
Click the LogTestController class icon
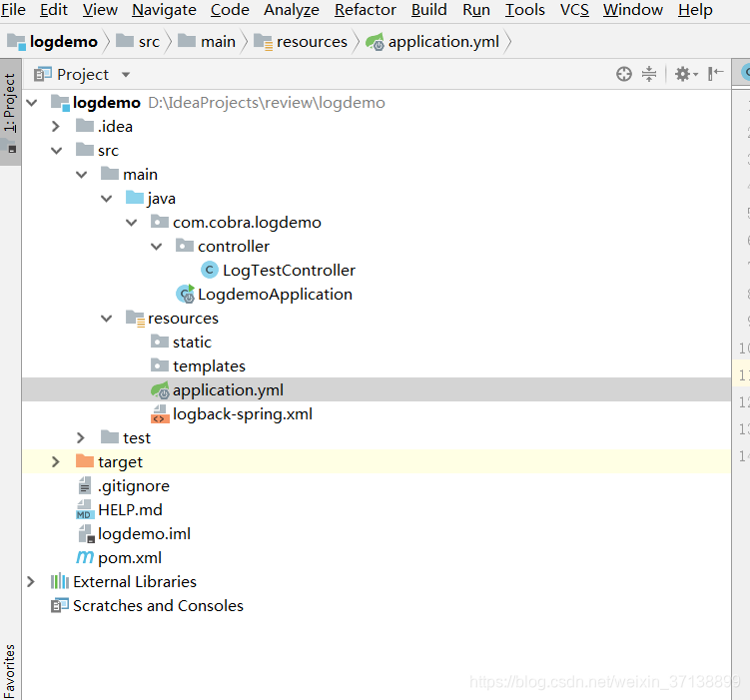pyautogui.click(x=209, y=271)
